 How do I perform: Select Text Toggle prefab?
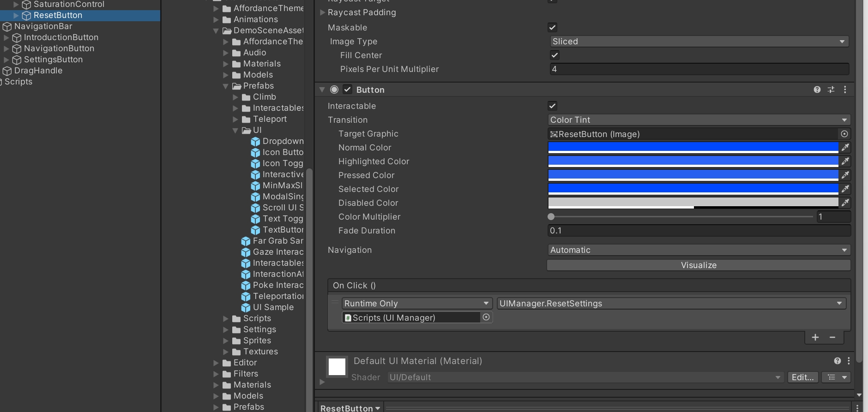pos(277,219)
